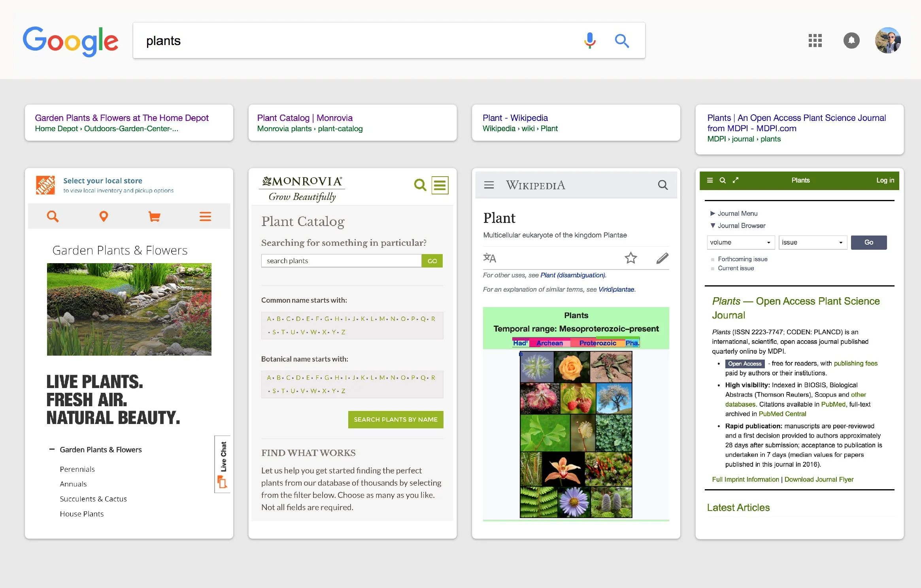Screen dimensions: 921x588
Task: Open Google notifications bell
Action: pyautogui.click(x=851, y=40)
